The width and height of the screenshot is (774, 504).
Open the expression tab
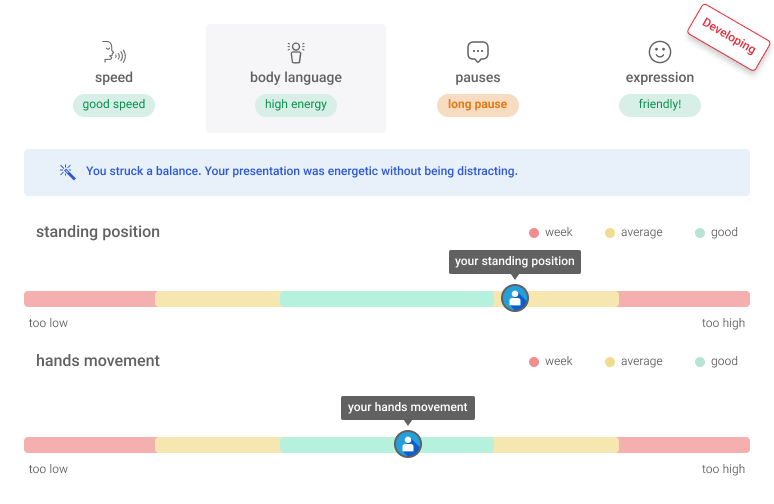(660, 78)
